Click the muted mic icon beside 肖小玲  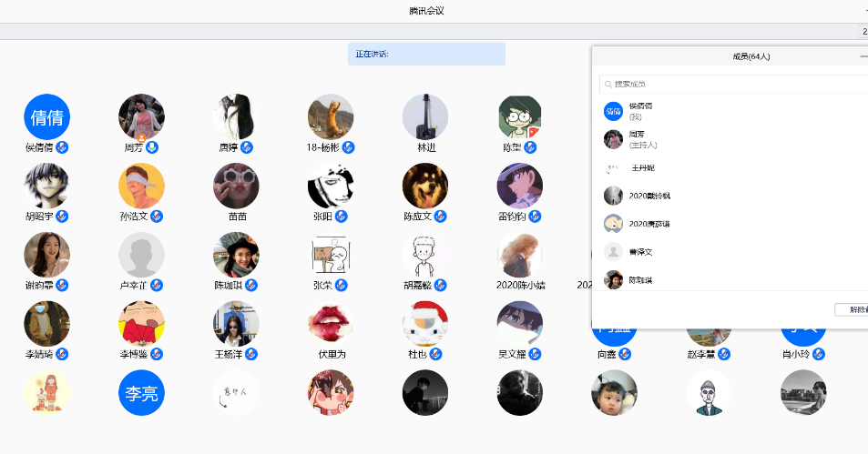[819, 354]
